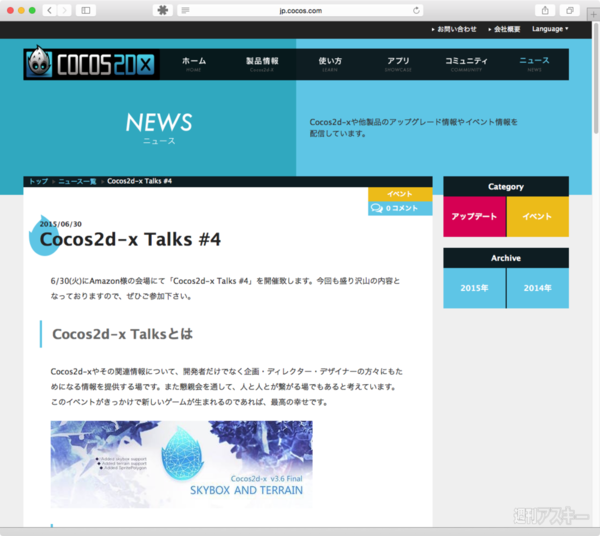Image resolution: width=600 pixels, height=536 pixels.
Task: Select the アップデート category button
Action: click(x=474, y=217)
